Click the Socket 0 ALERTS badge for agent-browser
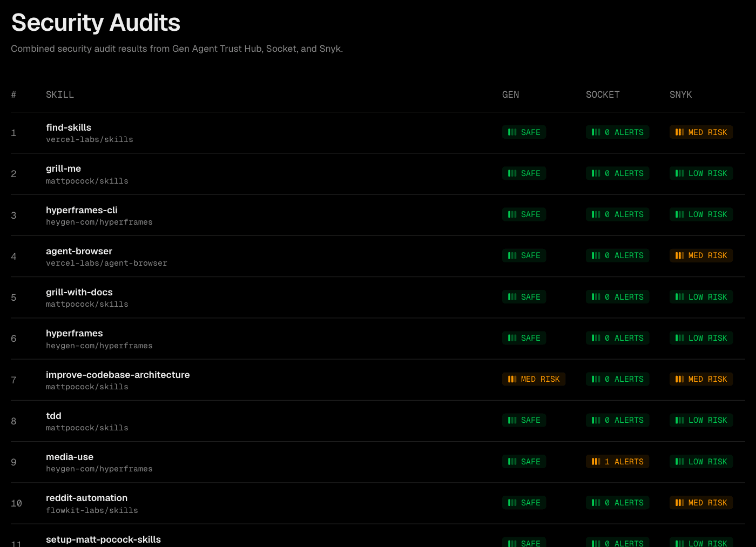 617,255
